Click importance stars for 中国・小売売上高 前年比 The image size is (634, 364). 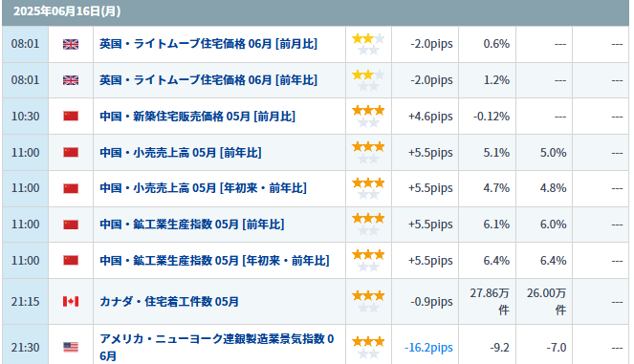[x=368, y=152]
